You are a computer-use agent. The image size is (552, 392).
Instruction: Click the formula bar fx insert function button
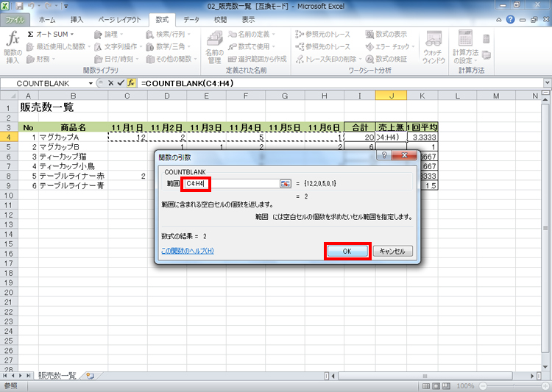131,83
